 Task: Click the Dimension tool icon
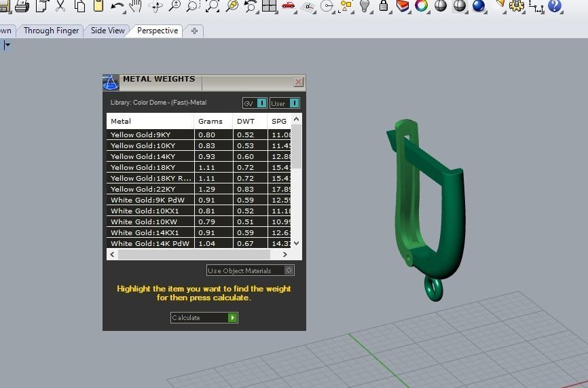pos(536,7)
